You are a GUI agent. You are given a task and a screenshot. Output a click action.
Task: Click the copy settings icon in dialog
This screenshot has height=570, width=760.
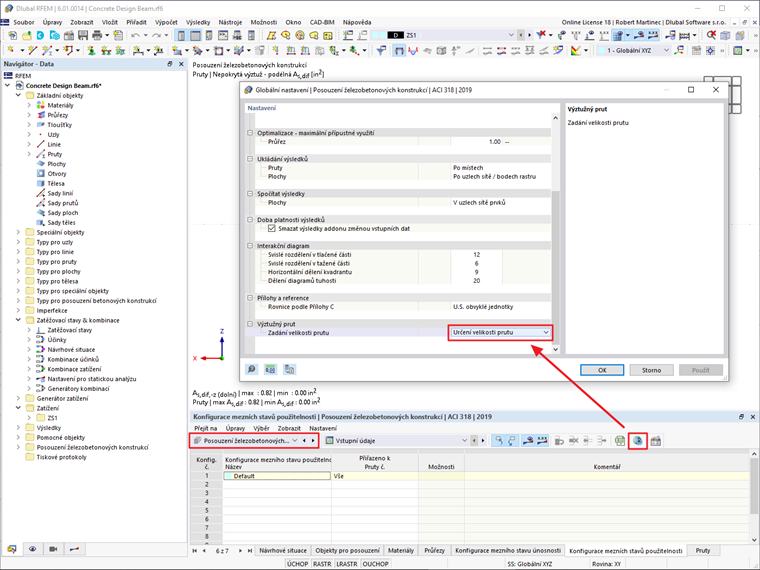tap(289, 369)
